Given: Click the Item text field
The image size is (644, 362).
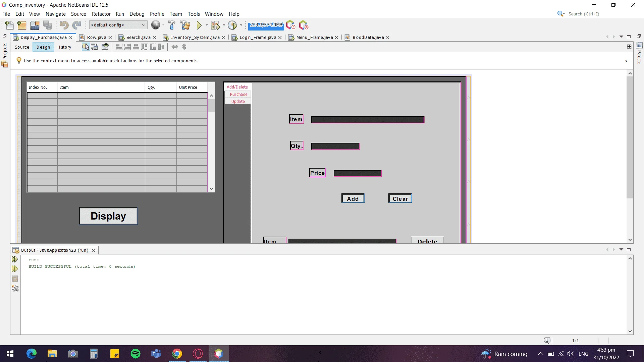Looking at the screenshot, I should (368, 120).
